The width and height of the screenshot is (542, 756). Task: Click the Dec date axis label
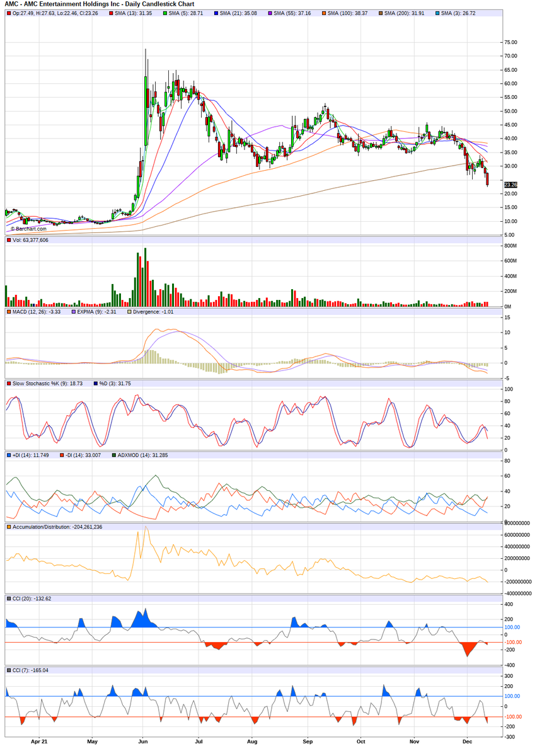click(x=468, y=743)
